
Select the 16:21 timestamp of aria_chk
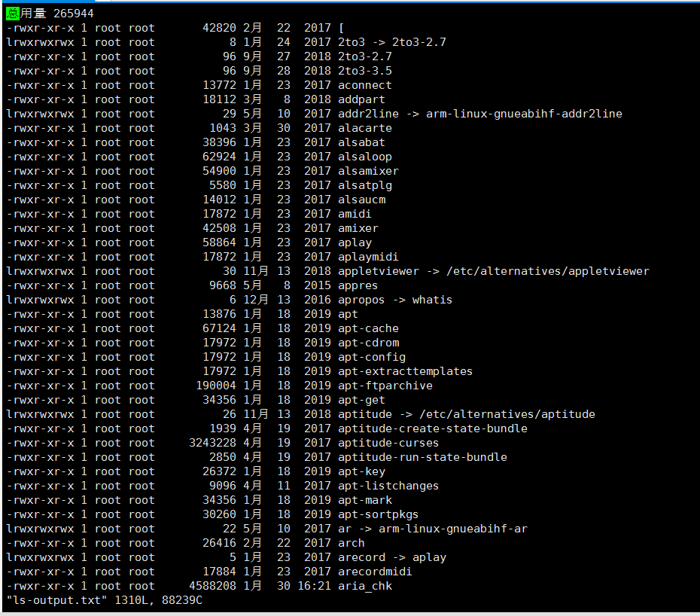point(315,586)
